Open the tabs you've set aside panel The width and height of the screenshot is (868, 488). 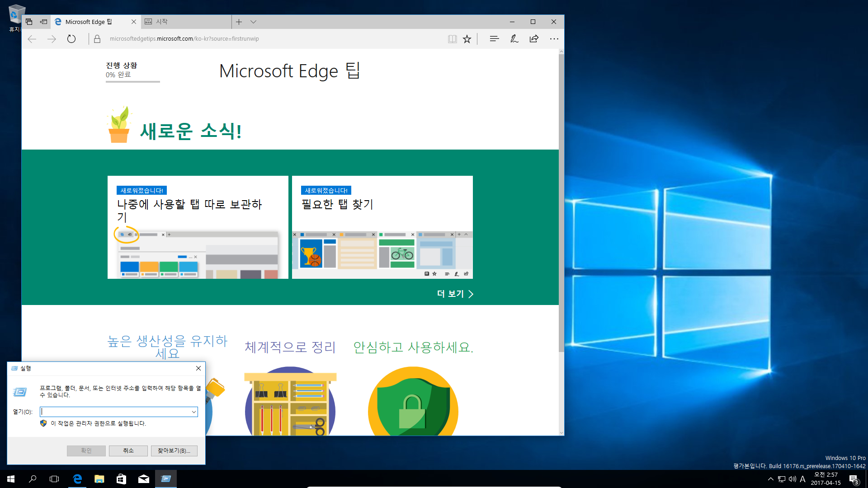29,22
